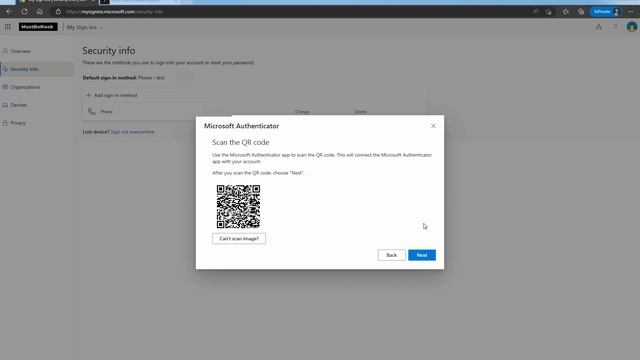Image resolution: width=640 pixels, height=360 pixels.
Task: Open browser Settings and more ellipsis
Action: coord(631,12)
